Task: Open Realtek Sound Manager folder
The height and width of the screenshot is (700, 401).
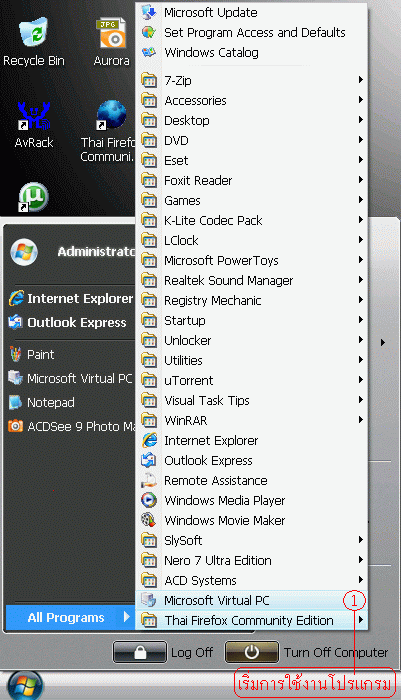Action: [x=251, y=280]
